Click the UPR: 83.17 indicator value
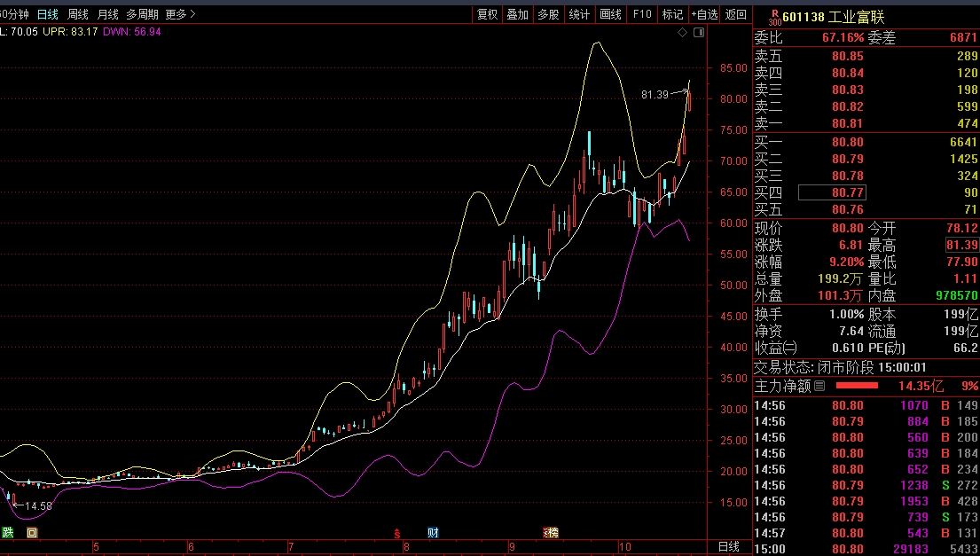Viewport: 980px width, 556px height. 70,31
